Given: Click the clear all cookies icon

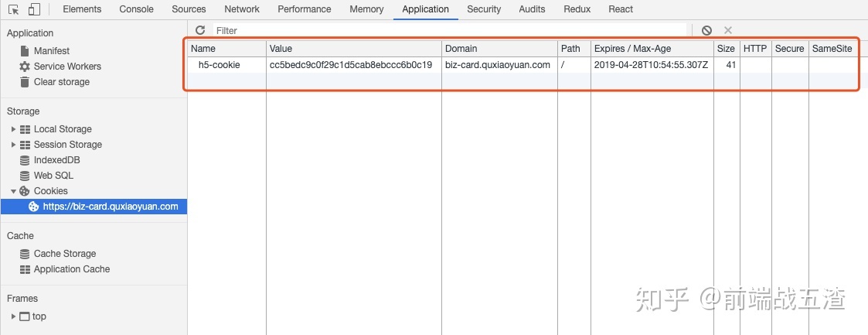Looking at the screenshot, I should point(706,30).
